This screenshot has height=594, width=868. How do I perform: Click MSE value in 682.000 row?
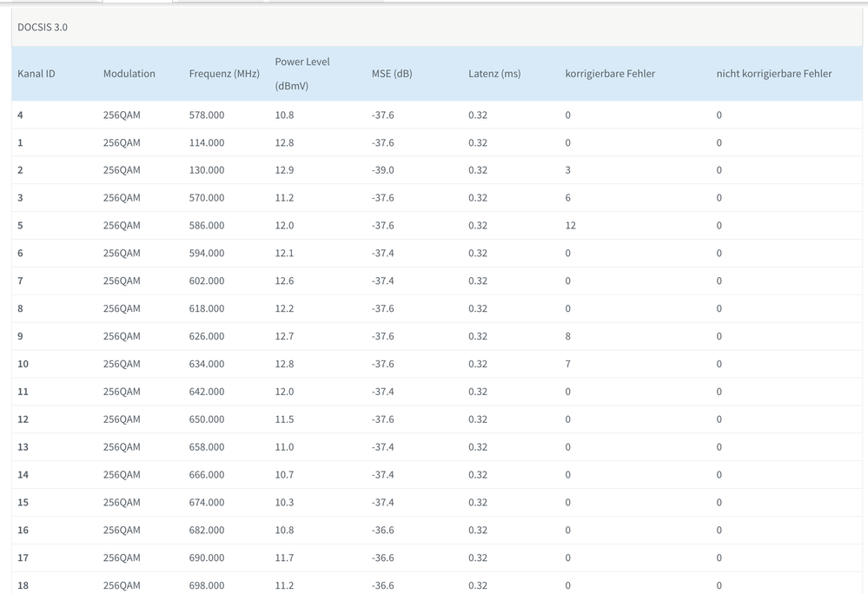[382, 530]
